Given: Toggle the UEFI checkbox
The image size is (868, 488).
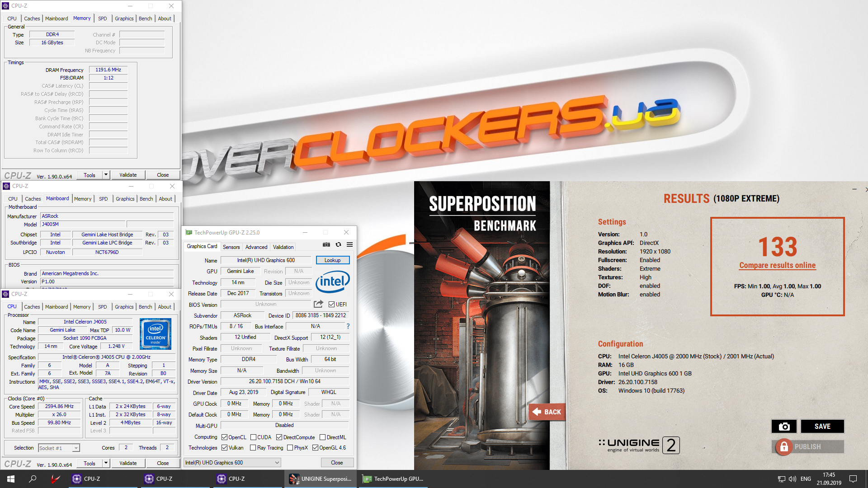Looking at the screenshot, I should (332, 305).
